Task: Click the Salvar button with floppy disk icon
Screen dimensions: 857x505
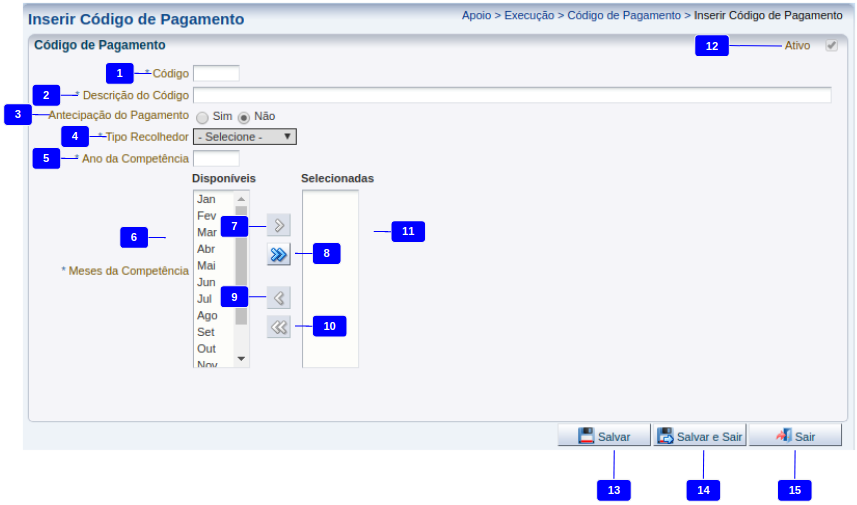Action: (604, 436)
